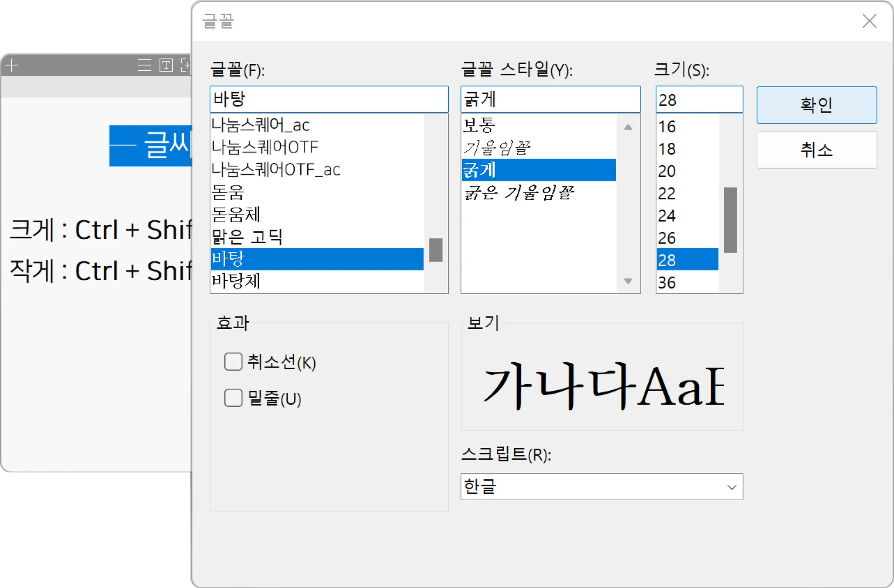Select 돋움체 font from the list
The height and width of the screenshot is (588, 894).
pyautogui.click(x=236, y=215)
